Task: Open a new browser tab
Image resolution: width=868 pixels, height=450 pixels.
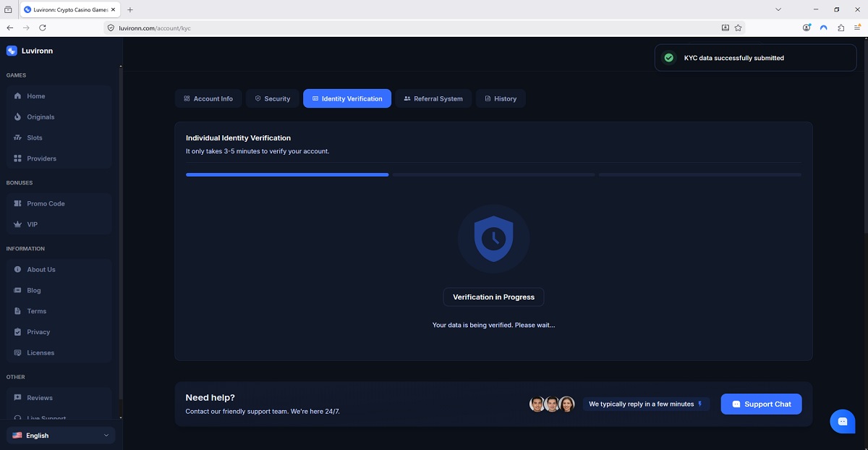Action: (130, 9)
